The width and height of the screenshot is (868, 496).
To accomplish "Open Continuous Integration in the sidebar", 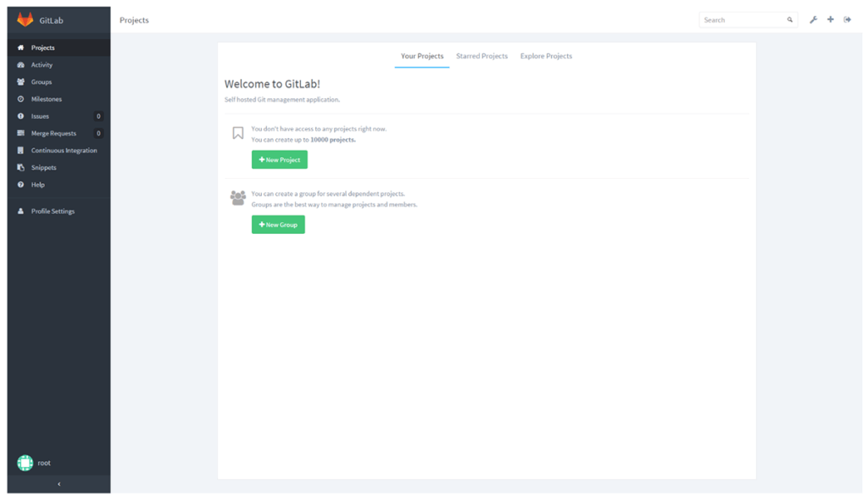I will (x=58, y=151).
